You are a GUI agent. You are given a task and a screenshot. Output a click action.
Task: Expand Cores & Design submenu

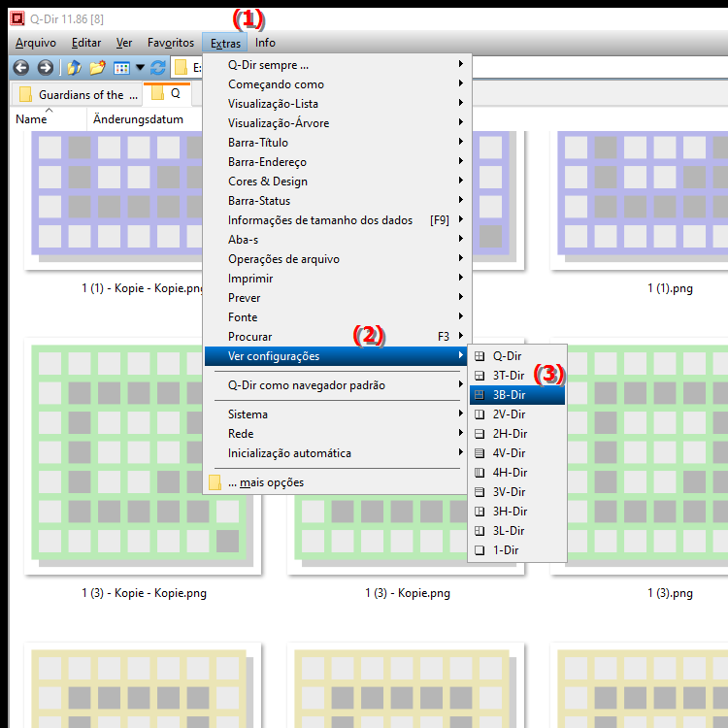pos(337,182)
